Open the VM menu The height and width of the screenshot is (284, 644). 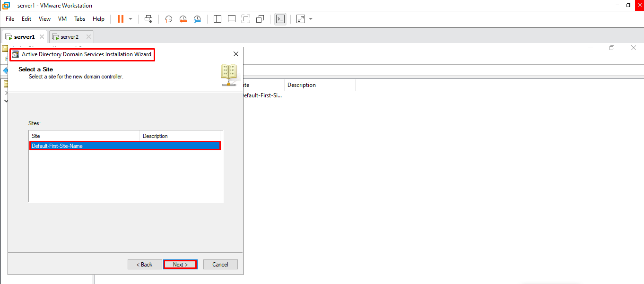pos(62,19)
